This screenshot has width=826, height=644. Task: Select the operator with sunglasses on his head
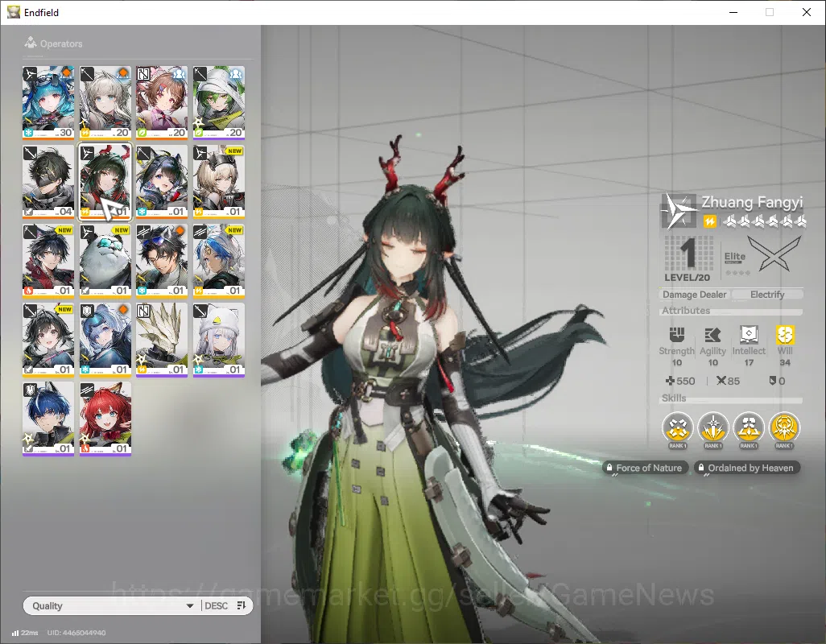click(162, 260)
